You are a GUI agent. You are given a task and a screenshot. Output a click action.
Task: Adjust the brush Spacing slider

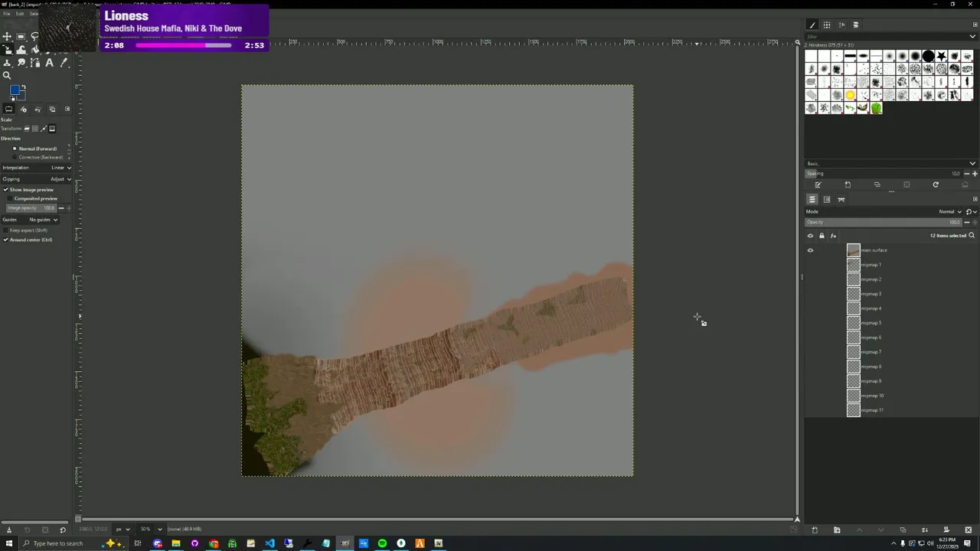884,174
